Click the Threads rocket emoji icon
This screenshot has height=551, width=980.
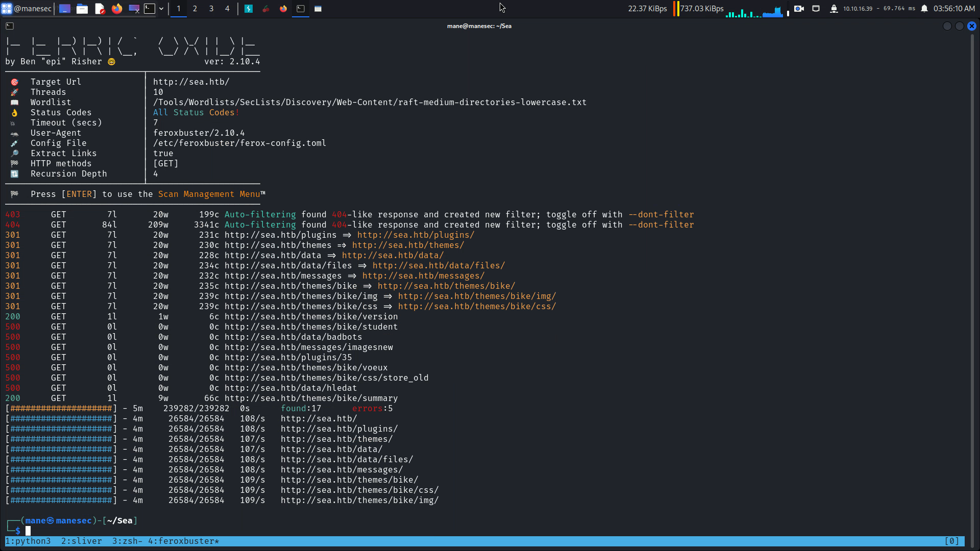[15, 92]
